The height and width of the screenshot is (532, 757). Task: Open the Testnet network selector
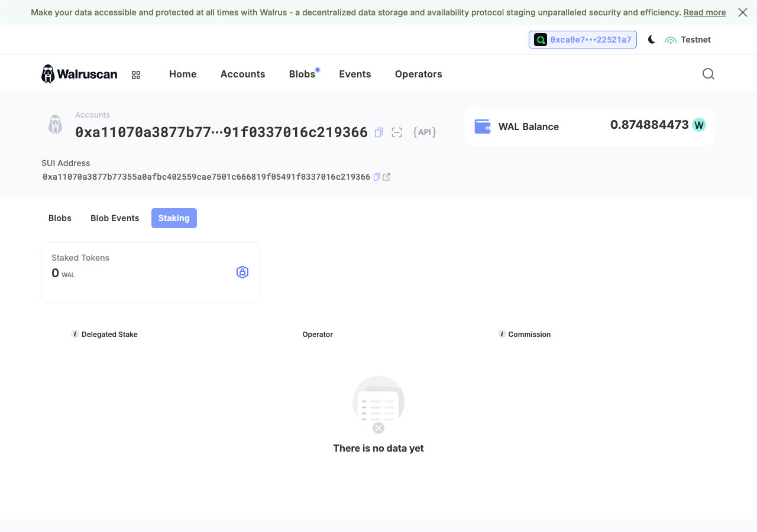click(x=688, y=40)
